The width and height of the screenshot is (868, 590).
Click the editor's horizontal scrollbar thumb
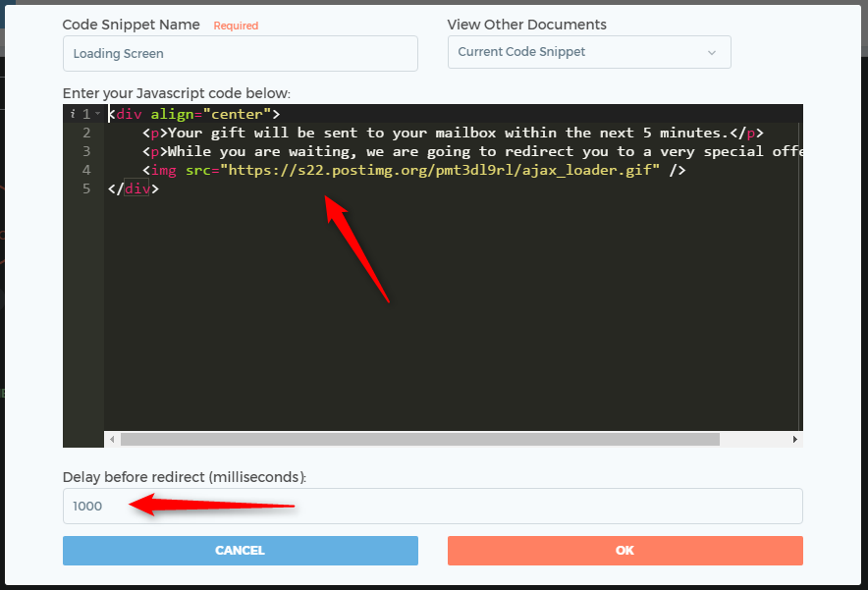420,440
